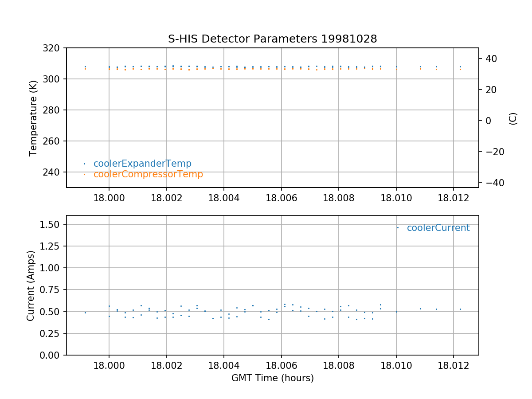Select the Temperature (K) axis label
This screenshot has height=399, width=532.
(33, 117)
